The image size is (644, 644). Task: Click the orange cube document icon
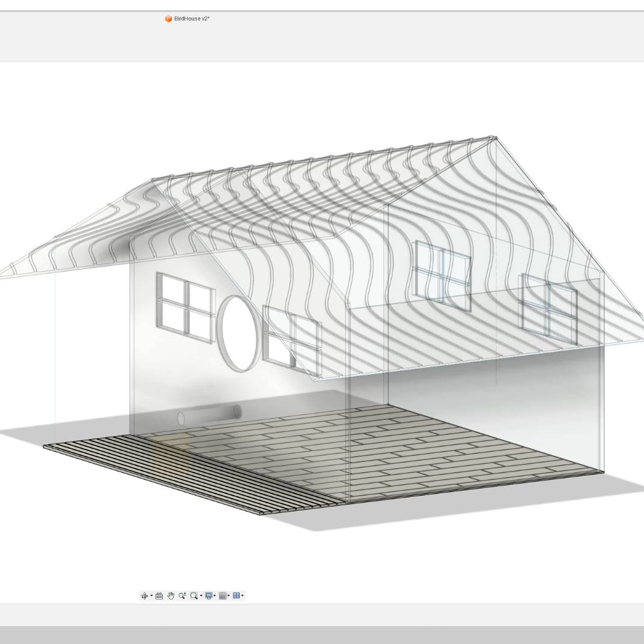[x=168, y=19]
